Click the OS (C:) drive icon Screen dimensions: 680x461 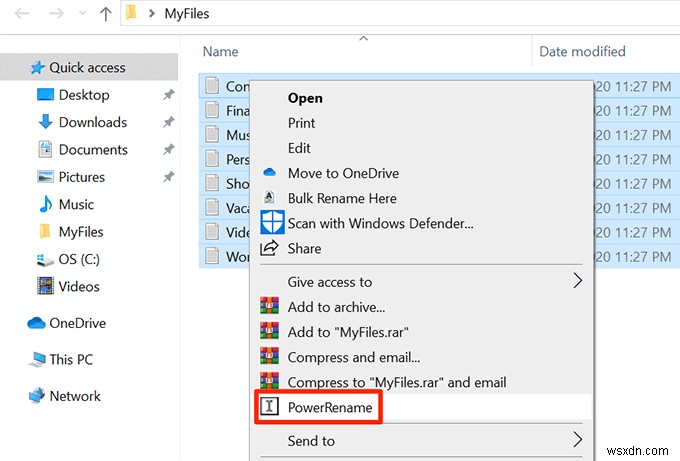[45, 260]
